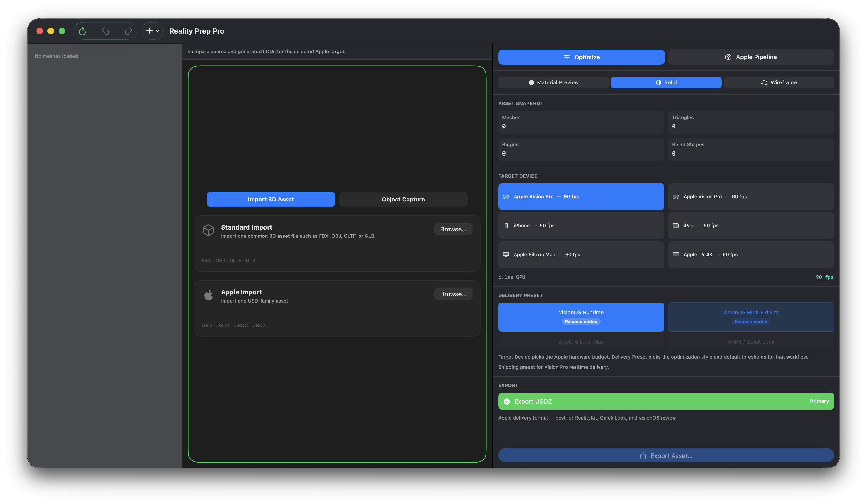
Task: Enable Material Preview mode
Action: coord(553,82)
